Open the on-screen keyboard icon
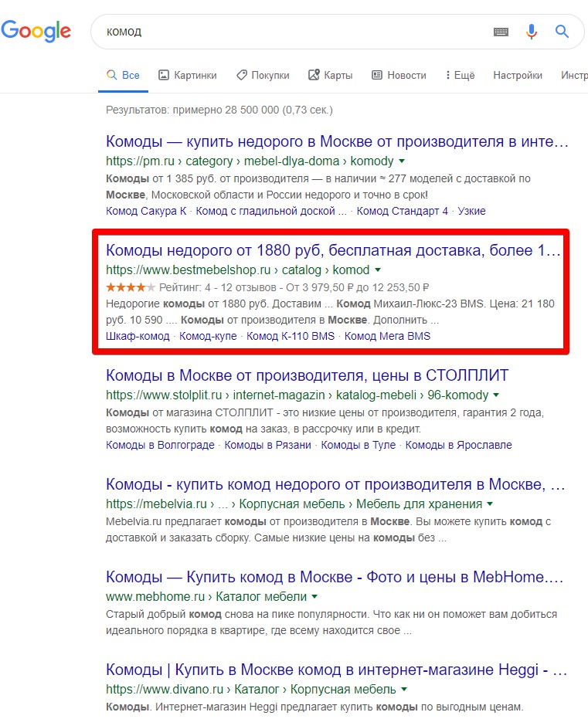The image size is (588, 719). pyautogui.click(x=501, y=32)
